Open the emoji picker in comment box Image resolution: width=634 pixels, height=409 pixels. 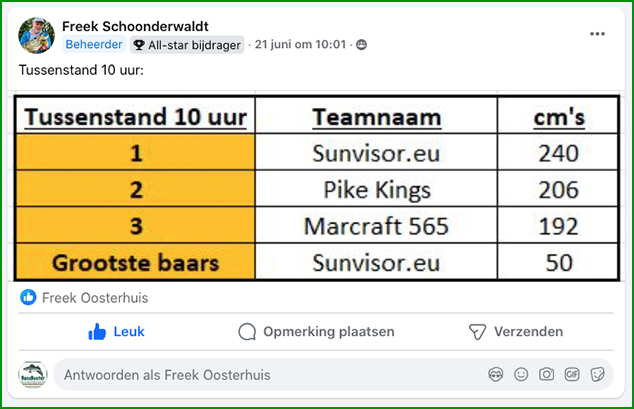point(521,375)
